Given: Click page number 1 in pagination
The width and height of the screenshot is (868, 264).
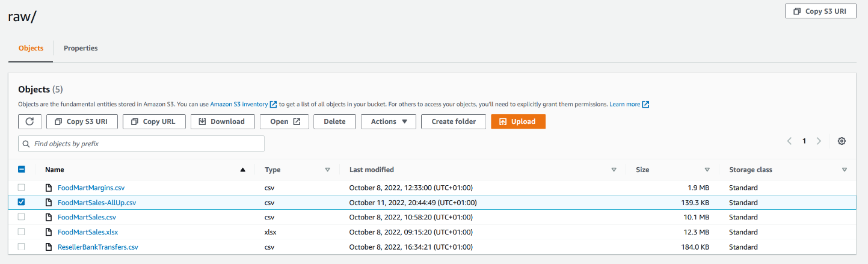Looking at the screenshot, I should pos(804,141).
